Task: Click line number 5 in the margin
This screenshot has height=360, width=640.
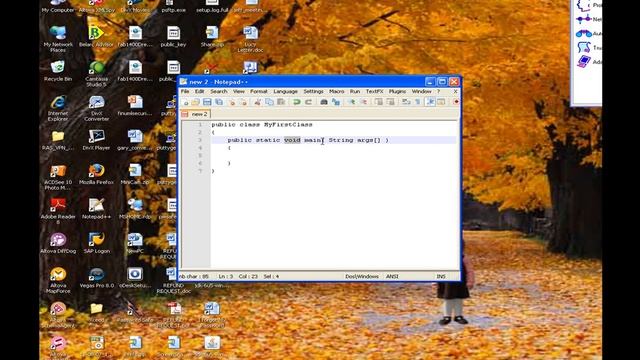Action: click(200, 156)
